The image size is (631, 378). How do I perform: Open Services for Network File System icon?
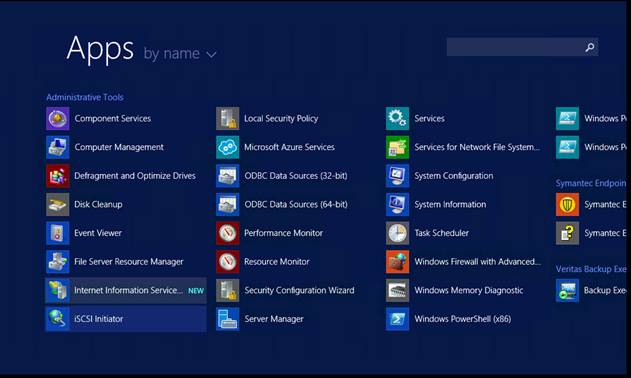point(398,147)
